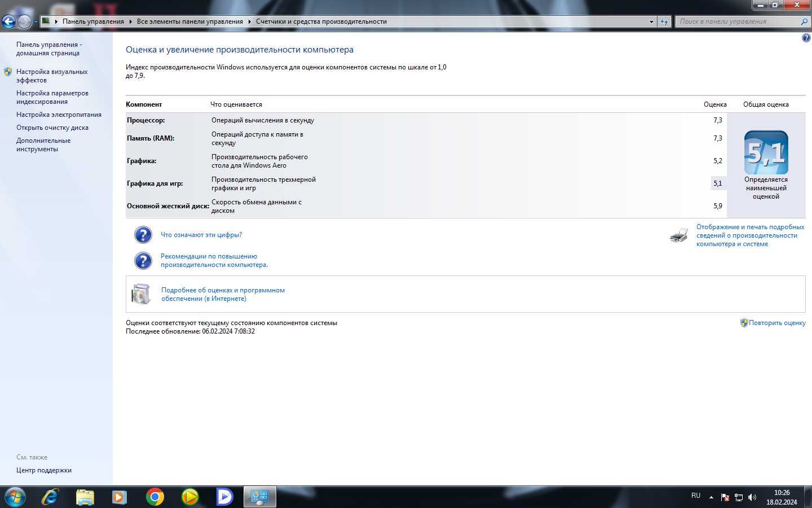Click the 5,2 score for Графика
This screenshot has width=812, height=508.
point(717,161)
